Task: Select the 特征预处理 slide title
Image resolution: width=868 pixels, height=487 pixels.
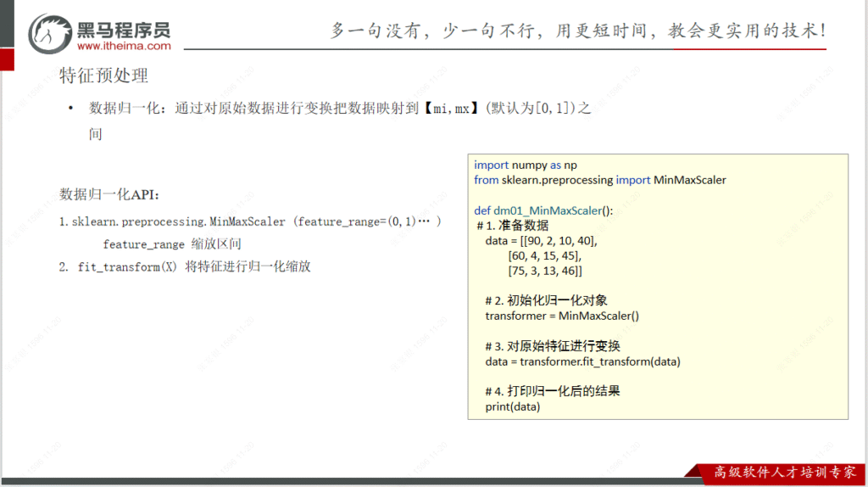Action: [104, 76]
